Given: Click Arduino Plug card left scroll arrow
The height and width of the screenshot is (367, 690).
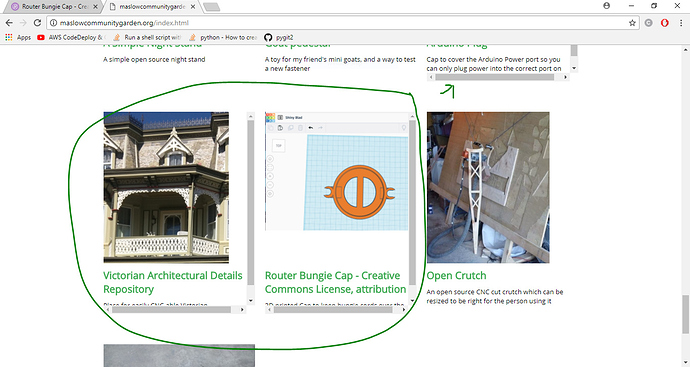Looking at the screenshot, I should coord(431,77).
